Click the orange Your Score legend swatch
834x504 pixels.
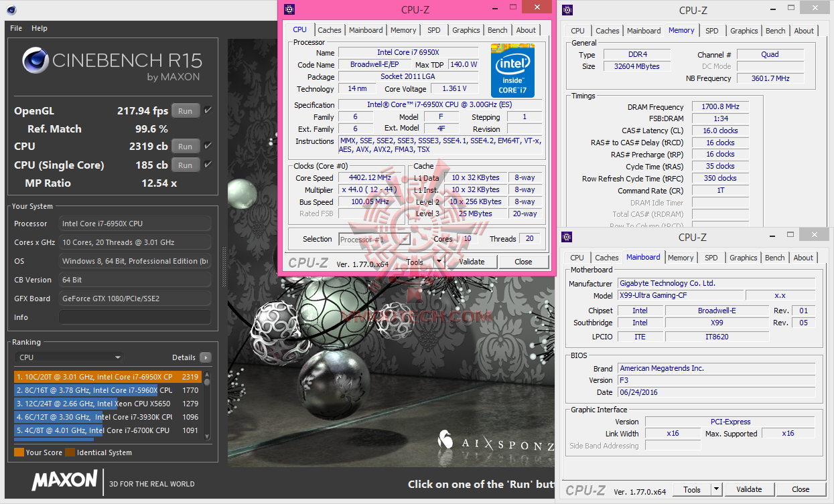[19, 452]
